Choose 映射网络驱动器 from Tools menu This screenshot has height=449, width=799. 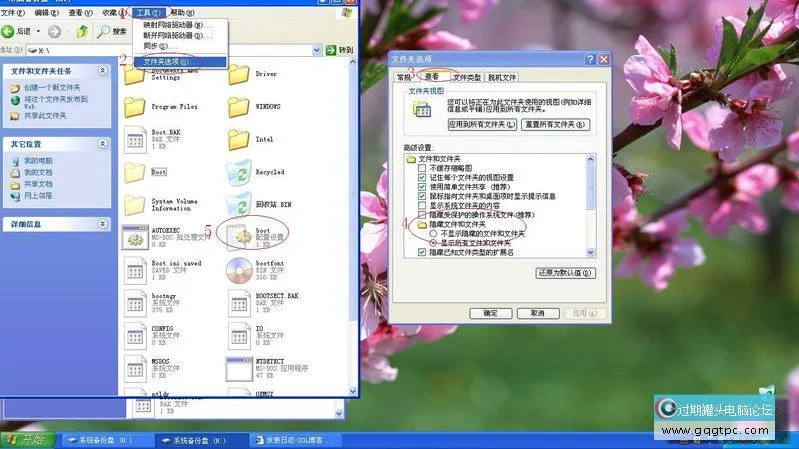click(x=180, y=24)
